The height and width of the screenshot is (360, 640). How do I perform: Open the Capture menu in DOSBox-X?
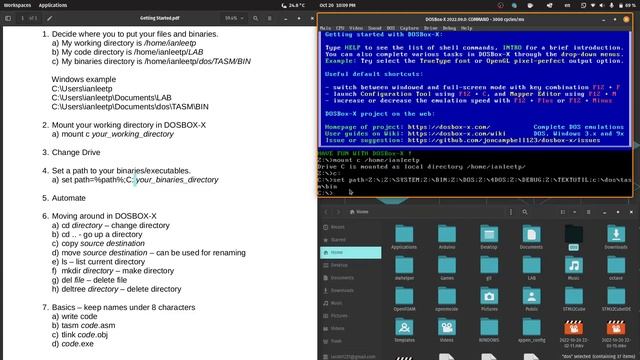pyautogui.click(x=409, y=28)
